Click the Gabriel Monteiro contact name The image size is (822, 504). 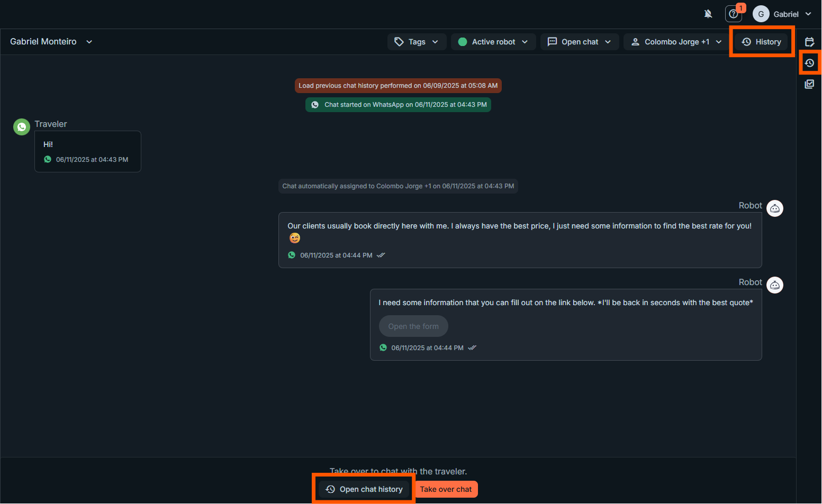point(43,42)
